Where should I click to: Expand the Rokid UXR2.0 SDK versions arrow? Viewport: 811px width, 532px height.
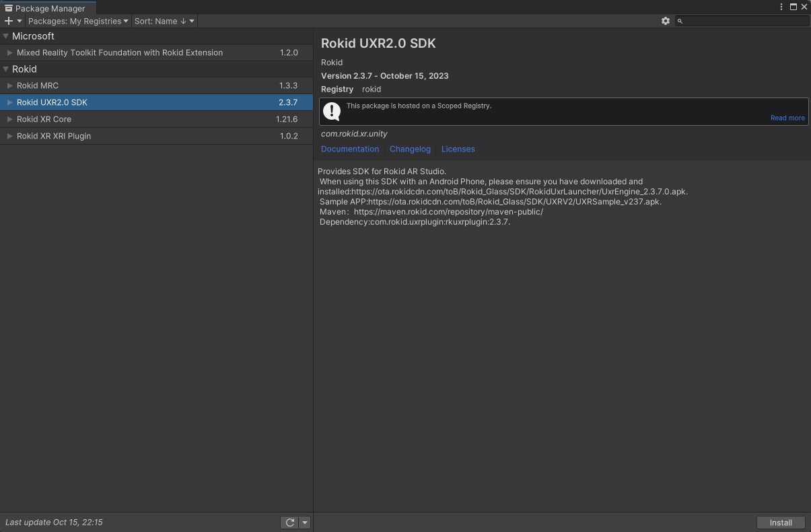pos(10,102)
